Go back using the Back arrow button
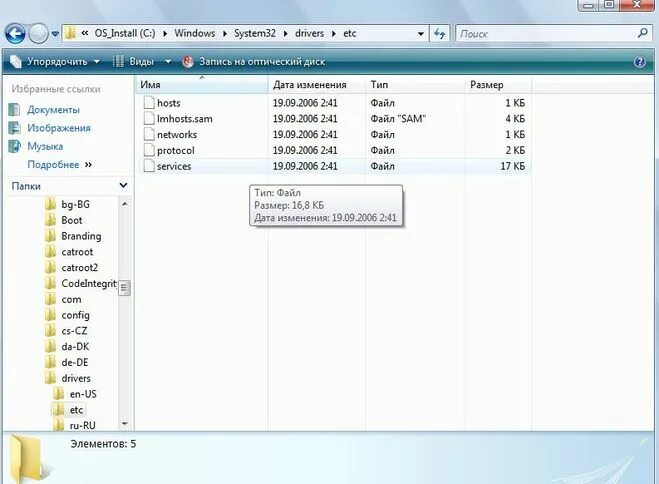 [15, 34]
